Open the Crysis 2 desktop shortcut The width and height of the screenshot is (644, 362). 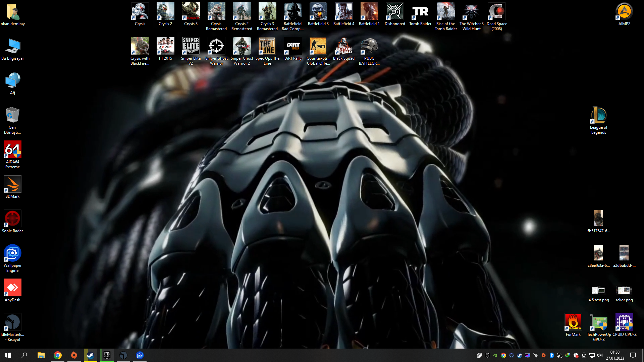pos(165,12)
